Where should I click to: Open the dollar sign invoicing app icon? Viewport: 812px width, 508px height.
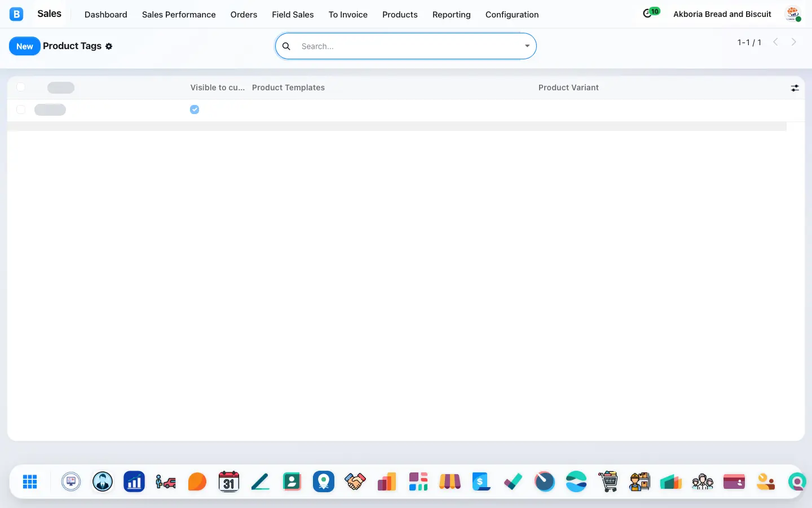tap(481, 481)
